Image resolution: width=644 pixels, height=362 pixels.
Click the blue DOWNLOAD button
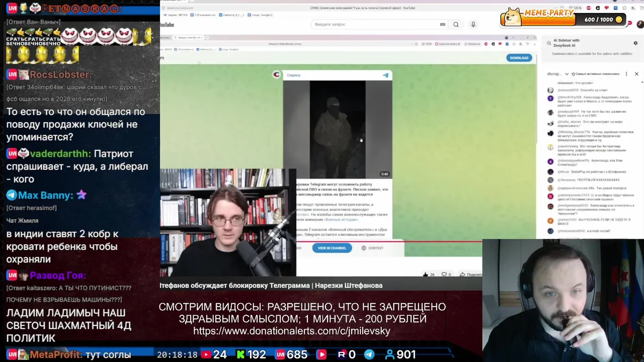point(519,58)
